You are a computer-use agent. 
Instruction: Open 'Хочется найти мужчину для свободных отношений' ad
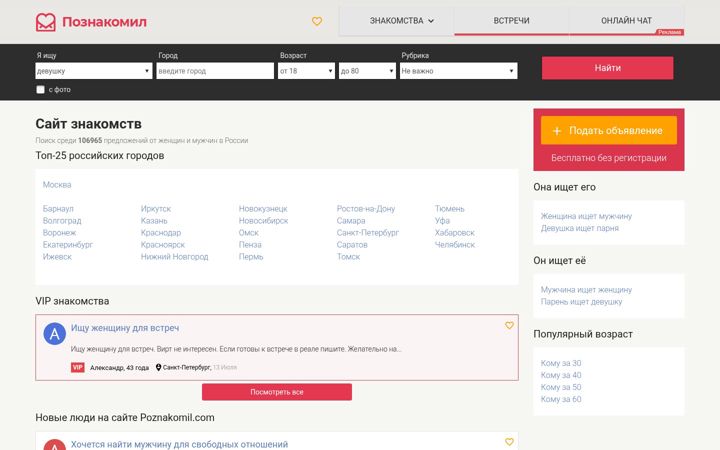(x=179, y=444)
